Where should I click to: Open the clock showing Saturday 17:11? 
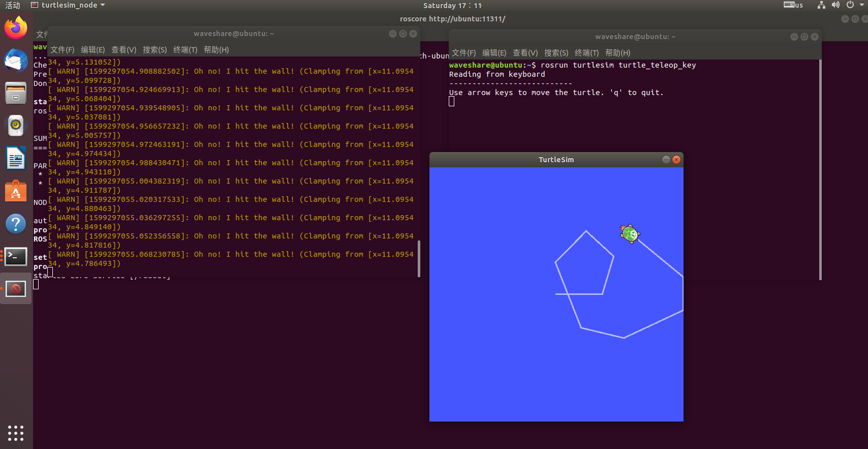pos(452,5)
